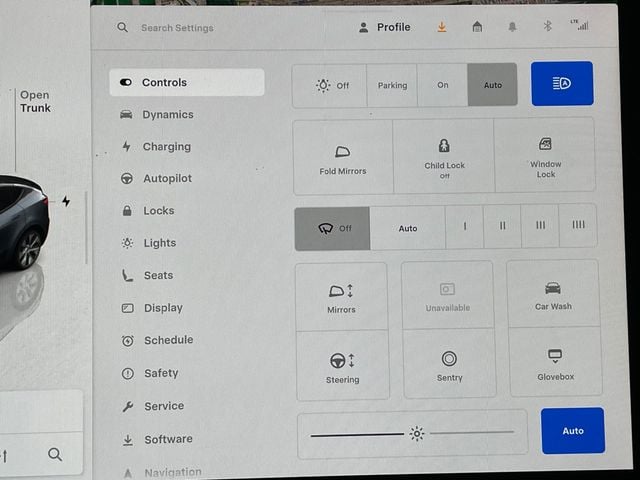Toggle the Window Lock

pyautogui.click(x=545, y=156)
